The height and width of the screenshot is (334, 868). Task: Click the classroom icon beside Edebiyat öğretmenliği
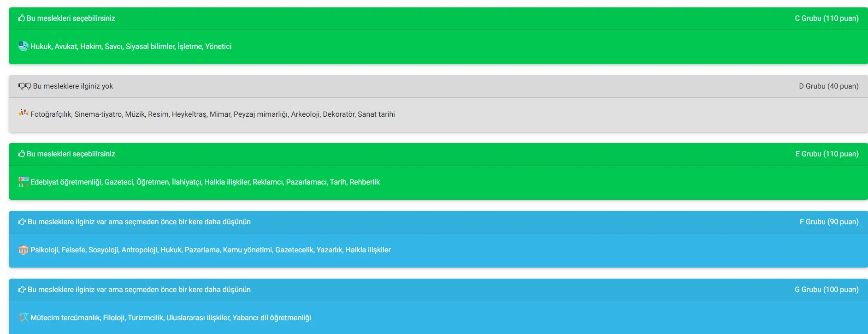(24, 182)
